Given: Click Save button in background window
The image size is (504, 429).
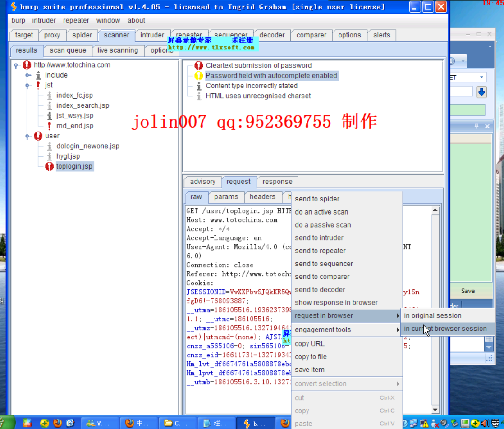Looking at the screenshot, I should pos(467,291).
